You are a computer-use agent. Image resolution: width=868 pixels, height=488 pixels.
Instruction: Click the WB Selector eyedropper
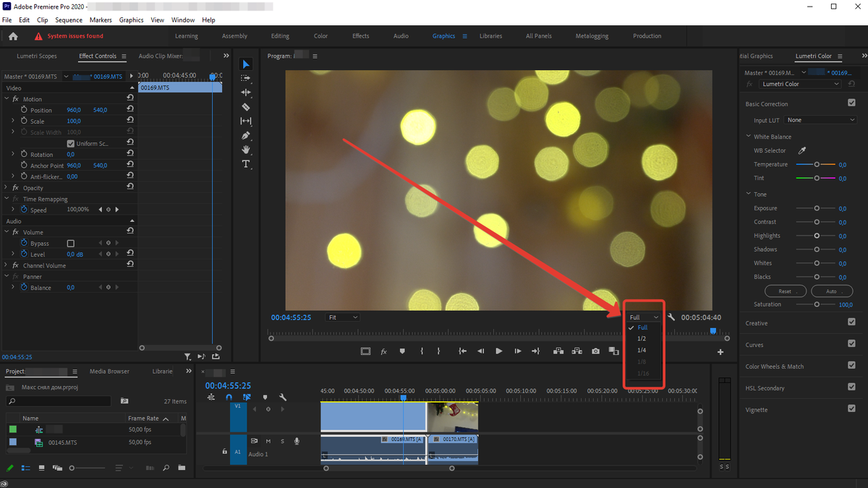click(801, 150)
